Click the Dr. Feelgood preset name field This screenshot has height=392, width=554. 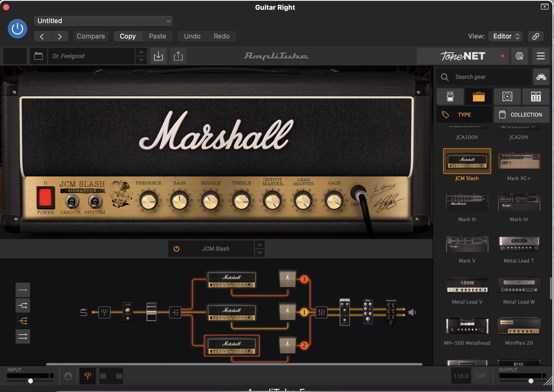coord(91,56)
